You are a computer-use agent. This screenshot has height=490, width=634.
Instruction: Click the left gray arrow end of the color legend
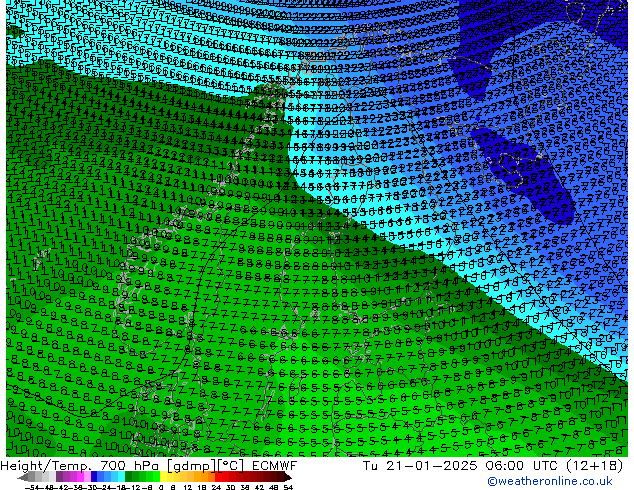click(x=23, y=477)
